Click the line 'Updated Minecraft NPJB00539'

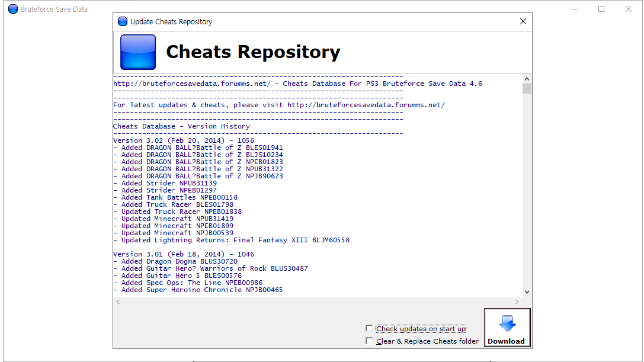(174, 233)
